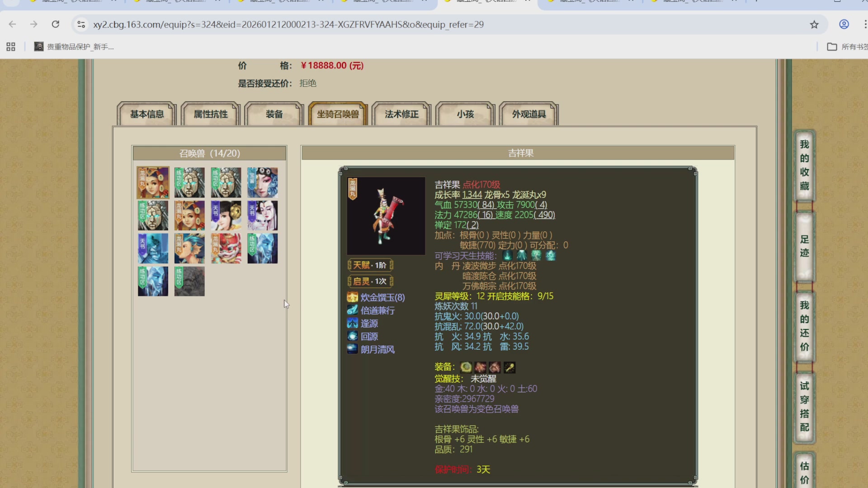This screenshot has height=488, width=868.
Task: Open the 贵重物品保护 bookmark
Action: (75, 47)
